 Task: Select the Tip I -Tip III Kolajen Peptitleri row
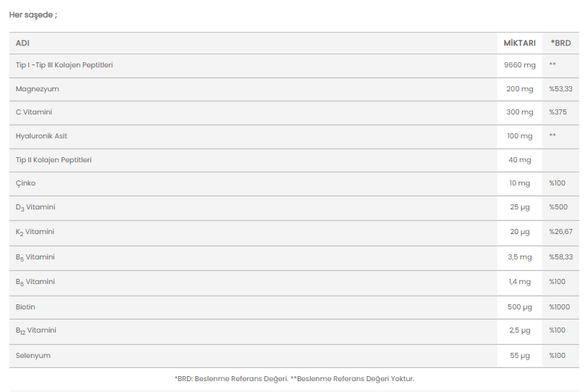click(294, 66)
